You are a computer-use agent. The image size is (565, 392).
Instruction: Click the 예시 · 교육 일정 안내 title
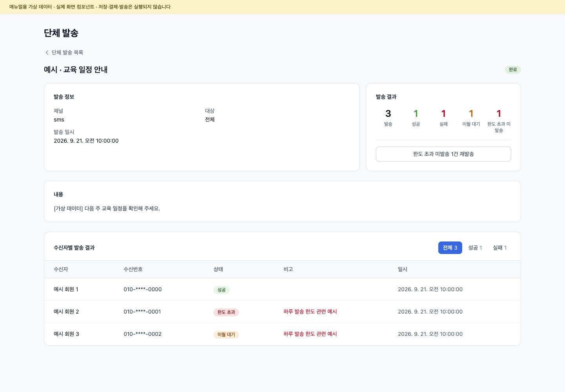76,69
